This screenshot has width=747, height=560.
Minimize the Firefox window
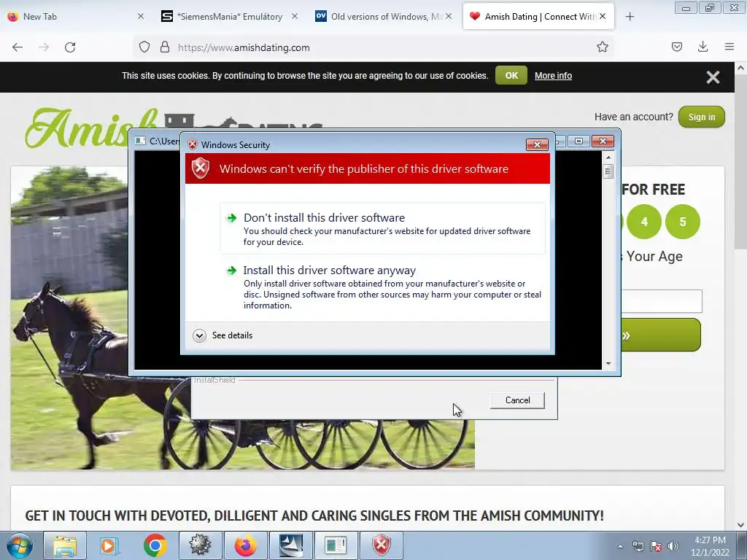coord(686,7)
